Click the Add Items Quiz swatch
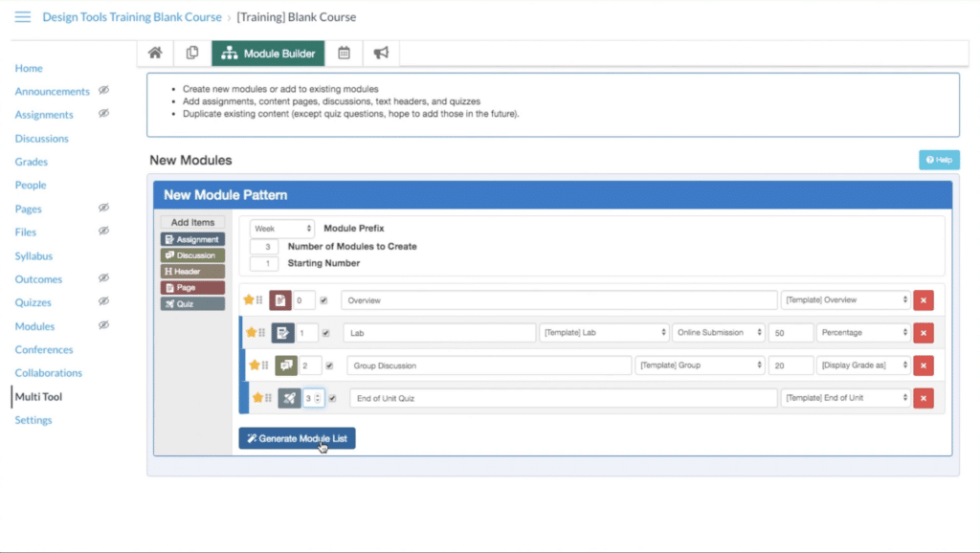980x553 pixels. pyautogui.click(x=192, y=304)
